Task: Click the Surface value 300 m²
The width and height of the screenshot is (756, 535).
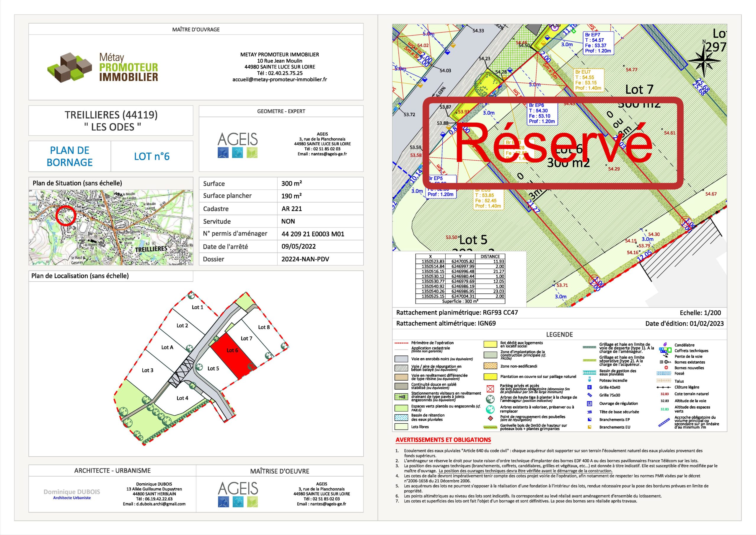Action: click(x=292, y=183)
